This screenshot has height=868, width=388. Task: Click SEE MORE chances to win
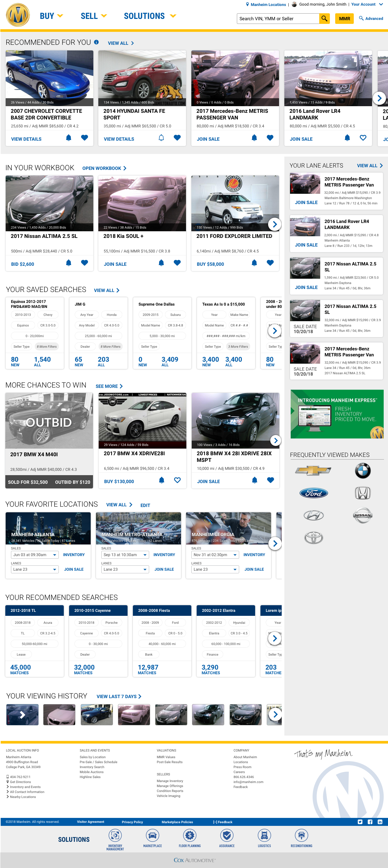click(x=109, y=386)
